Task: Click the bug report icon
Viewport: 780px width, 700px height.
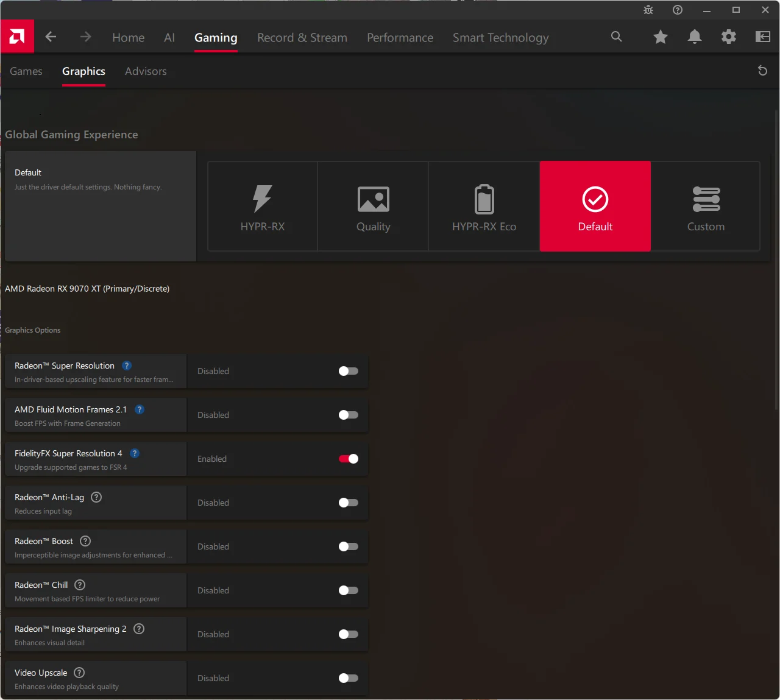Action: (648, 10)
